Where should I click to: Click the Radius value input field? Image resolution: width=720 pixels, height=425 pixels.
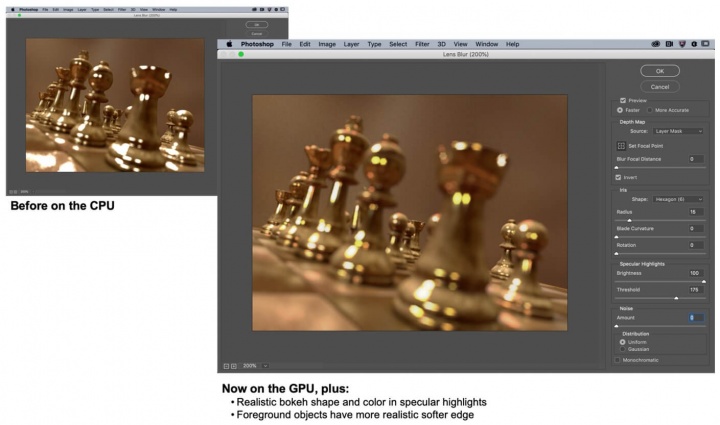pos(695,212)
